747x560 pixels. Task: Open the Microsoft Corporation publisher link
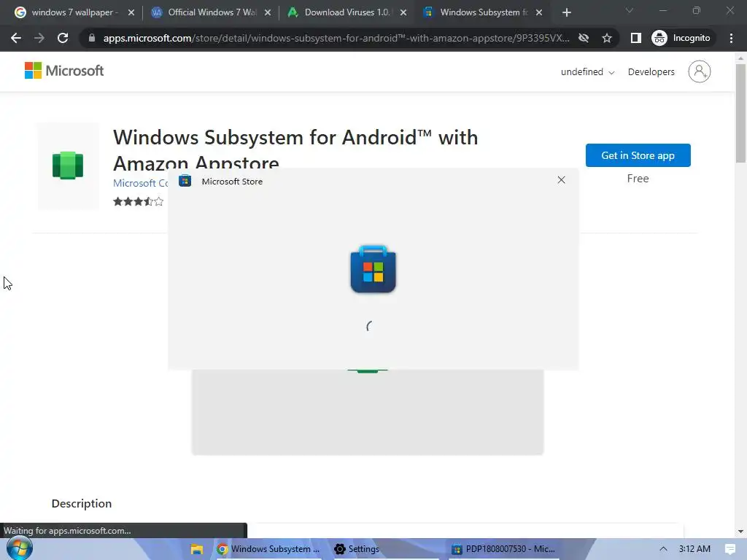coord(141,183)
